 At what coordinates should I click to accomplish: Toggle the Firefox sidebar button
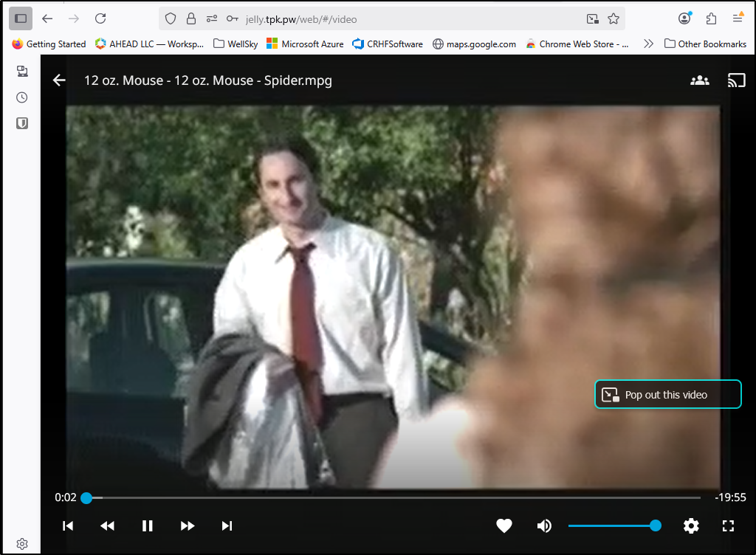[x=21, y=18]
